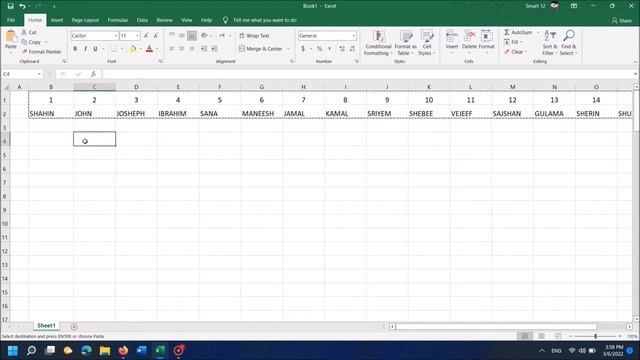Click Merge & Center
This screenshot has width=640, height=360.
click(260, 49)
